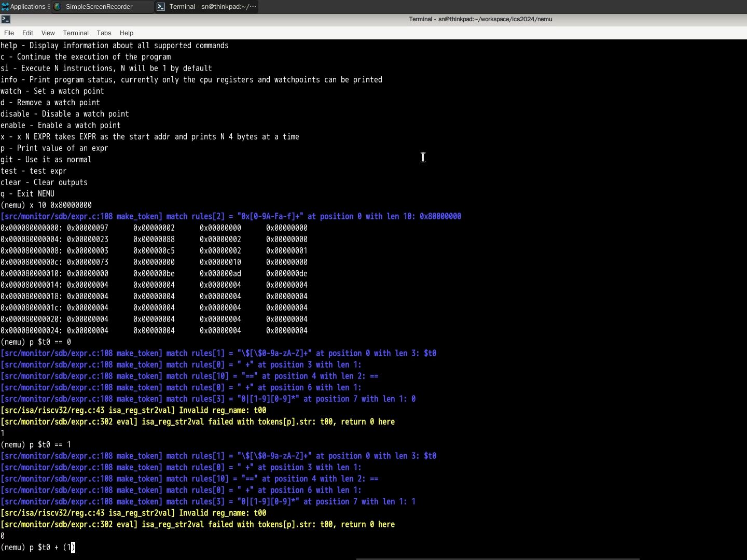
Task: Click the address '0x000080000014:'
Action: 32,285
